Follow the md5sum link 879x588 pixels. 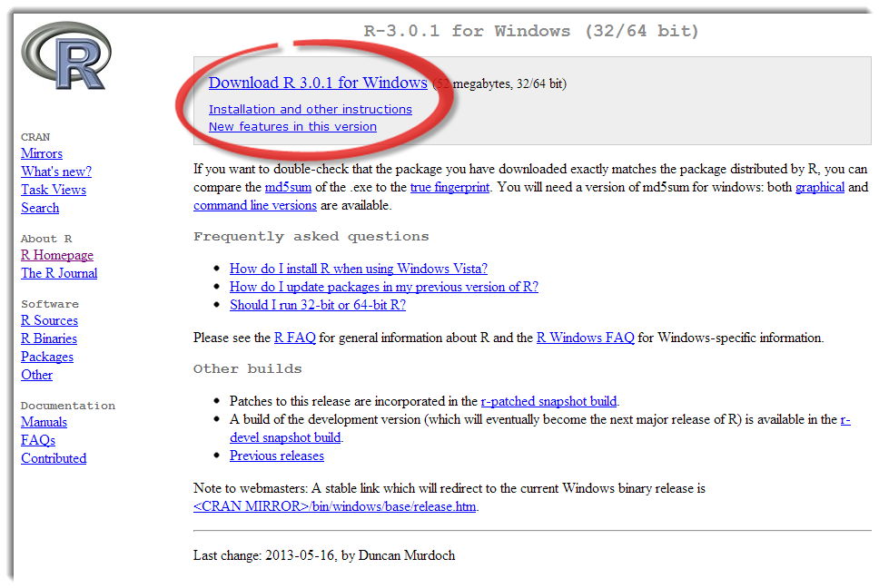[x=288, y=187]
